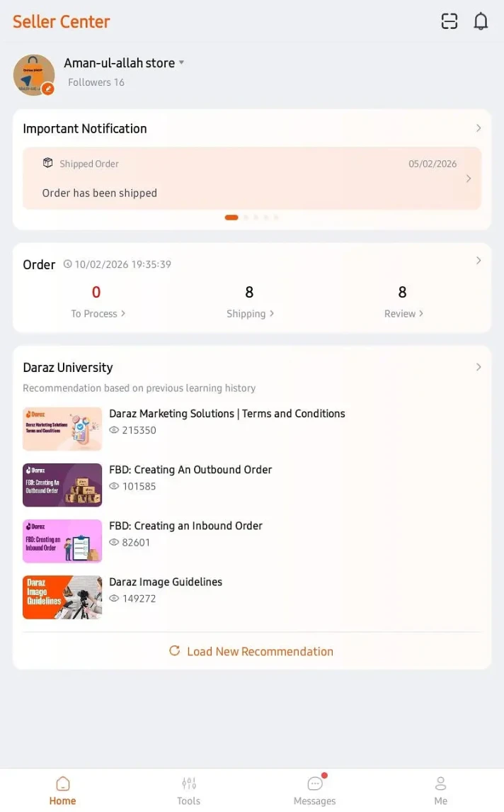The height and width of the screenshot is (812, 504).
Task: Expand the Aman-ul-allah store dropdown arrow
Action: click(x=182, y=62)
